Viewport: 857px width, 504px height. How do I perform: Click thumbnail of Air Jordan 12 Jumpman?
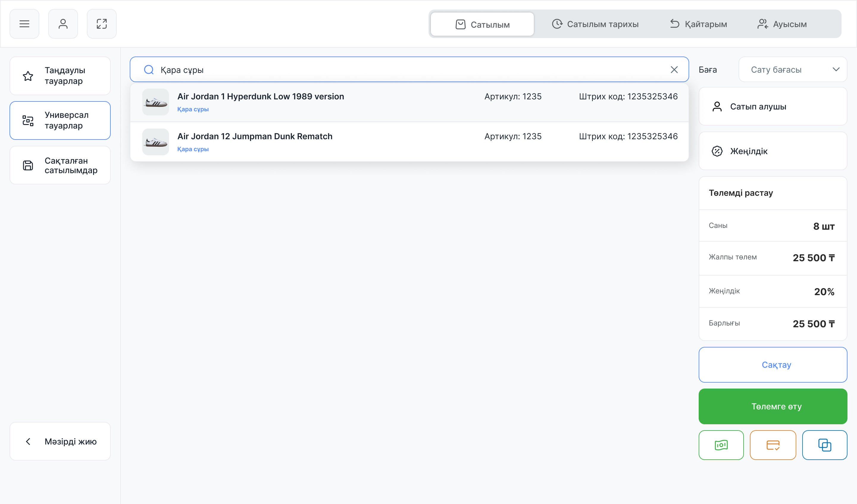[155, 142]
